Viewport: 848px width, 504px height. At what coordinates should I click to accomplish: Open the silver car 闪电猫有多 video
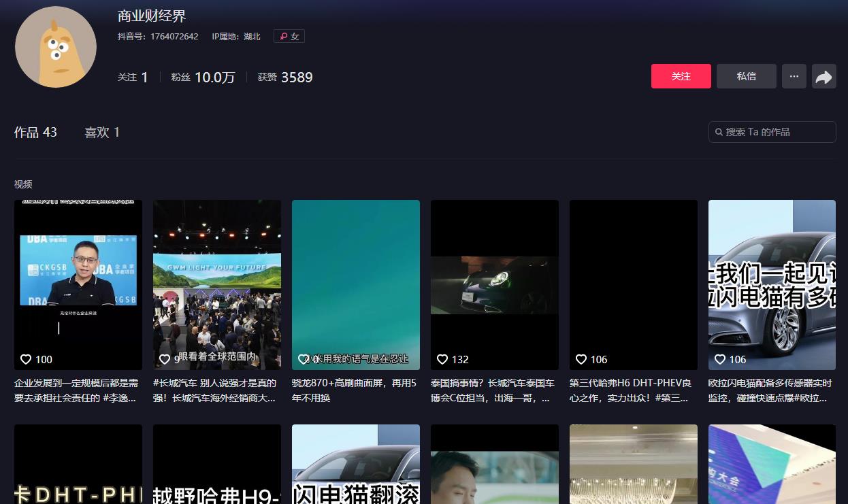772,285
